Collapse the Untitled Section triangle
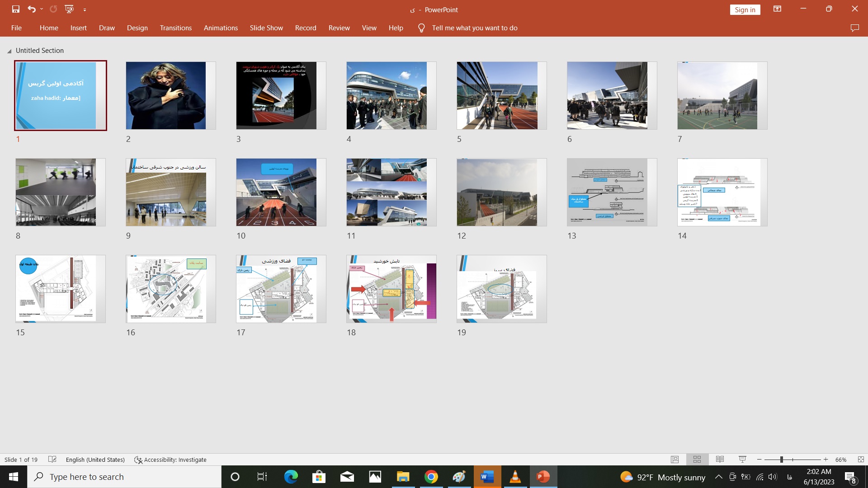 click(9, 51)
